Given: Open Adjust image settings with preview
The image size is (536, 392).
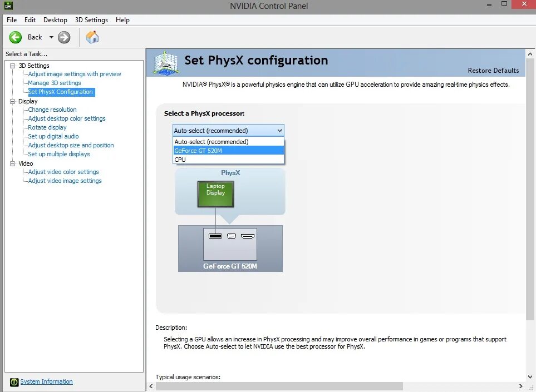Looking at the screenshot, I should tap(75, 74).
